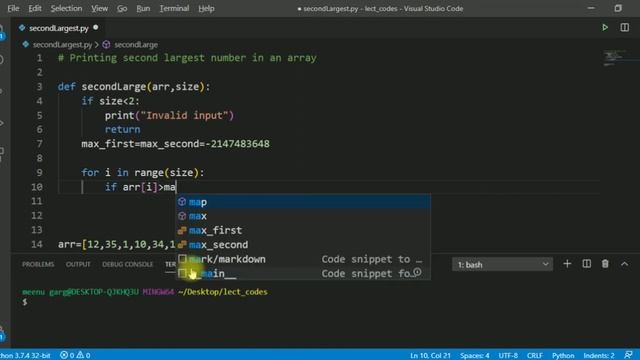Click 'for i in range(size):' line
The height and width of the screenshot is (360, 640).
coord(142,173)
